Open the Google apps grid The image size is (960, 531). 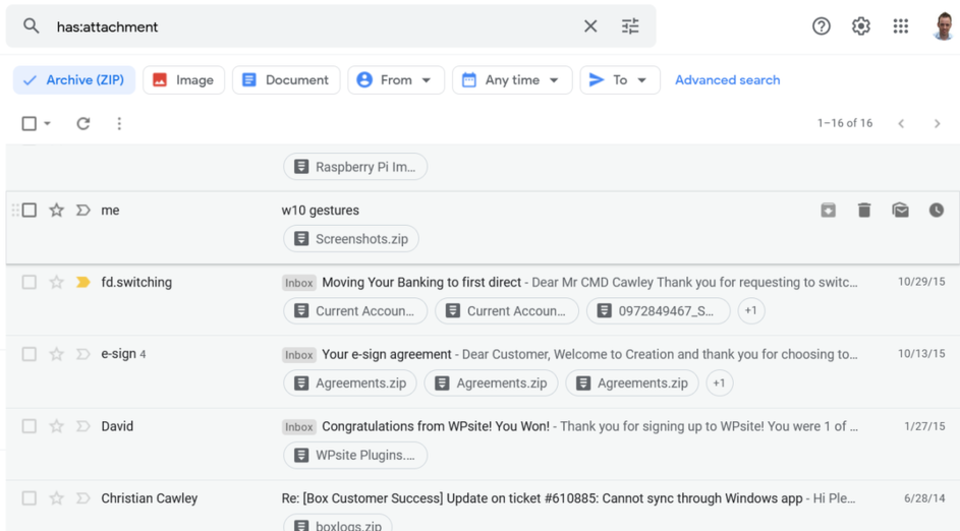tap(901, 26)
